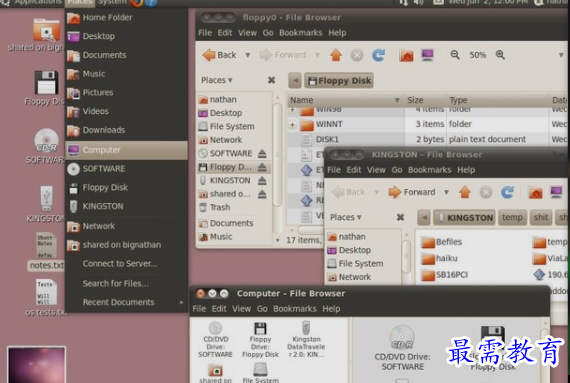Click zoom out magnifier in floppy0 window

(455, 55)
